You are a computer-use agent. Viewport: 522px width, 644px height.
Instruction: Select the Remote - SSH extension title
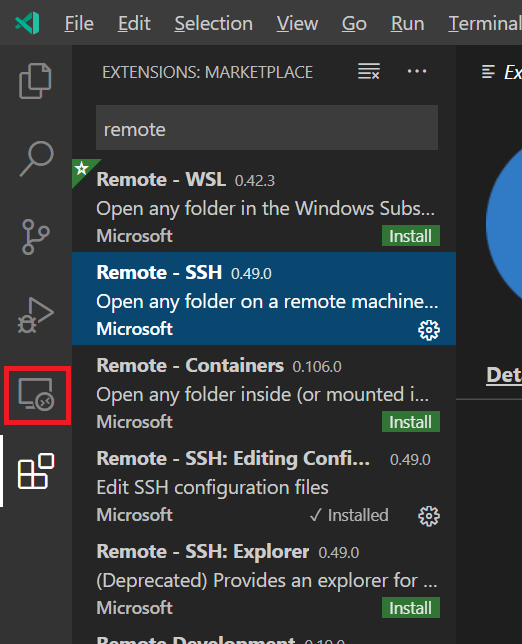[x=159, y=272]
